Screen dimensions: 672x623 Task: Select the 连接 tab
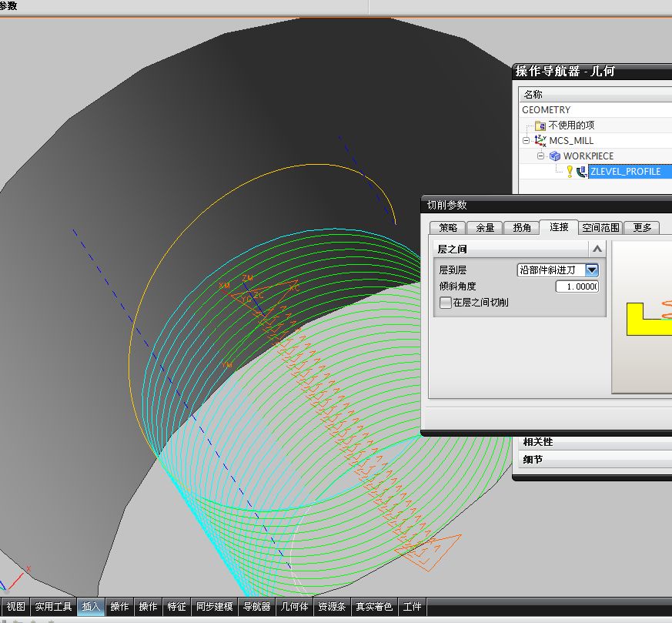point(559,227)
